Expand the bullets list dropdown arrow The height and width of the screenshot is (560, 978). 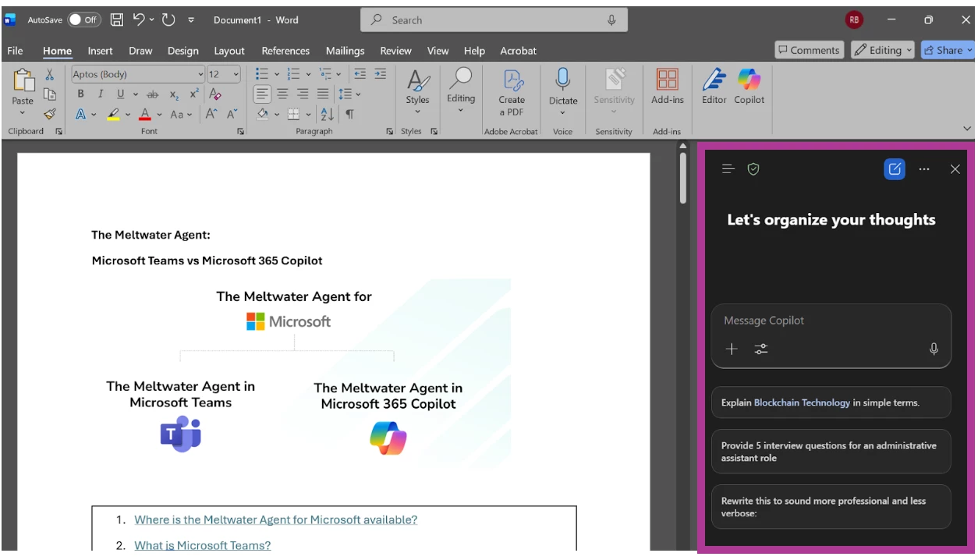coord(276,74)
